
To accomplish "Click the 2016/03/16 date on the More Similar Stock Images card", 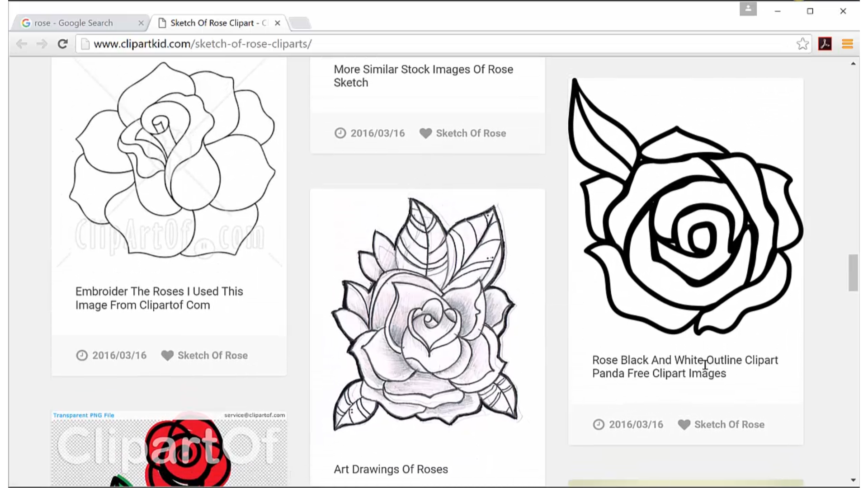I will point(377,133).
